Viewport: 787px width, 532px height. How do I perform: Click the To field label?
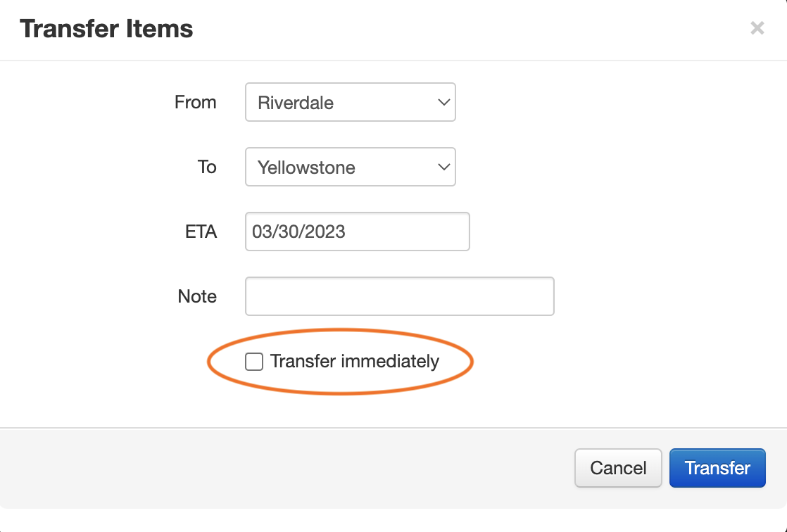click(x=206, y=167)
